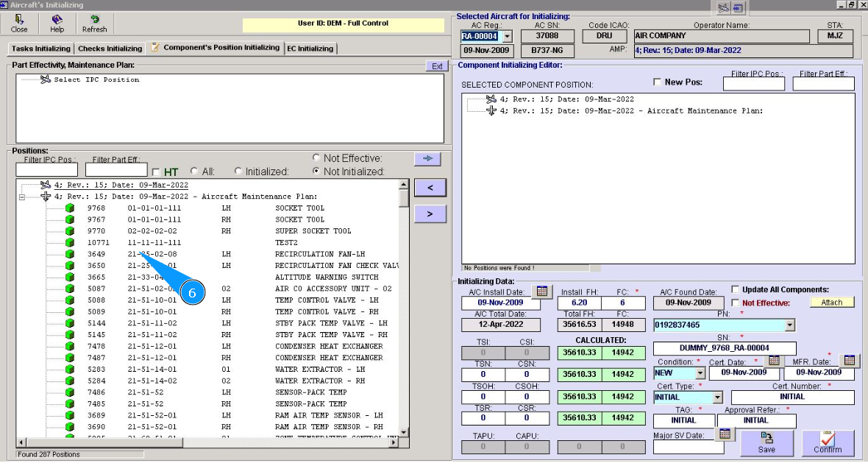Check Update All Components option
This screenshot has width=868, height=466.
click(735, 289)
